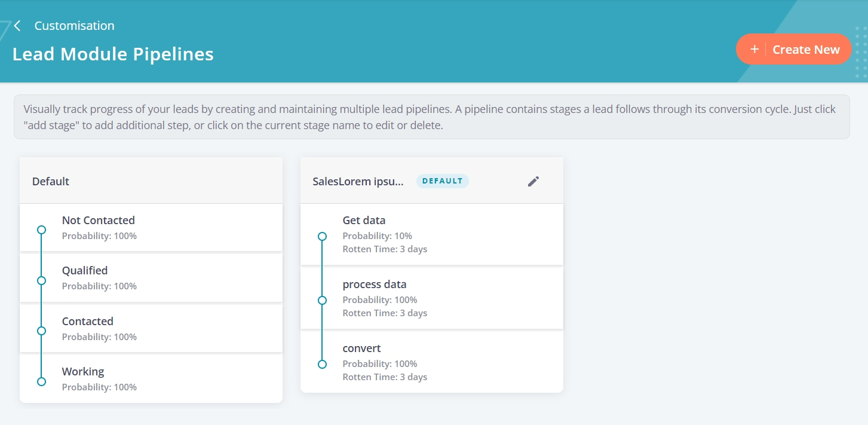Click the Qualified stage circle marker
The width and height of the screenshot is (868, 425).
41,280
